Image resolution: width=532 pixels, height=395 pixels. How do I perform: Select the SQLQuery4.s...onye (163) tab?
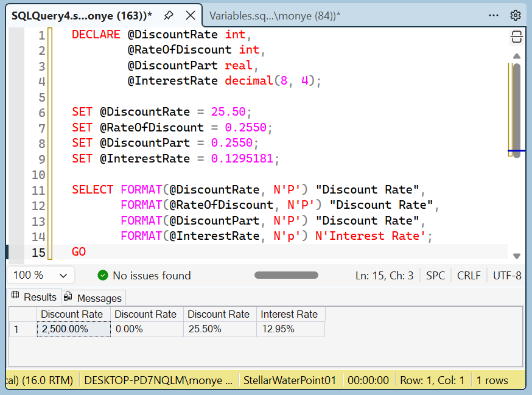tap(82, 16)
